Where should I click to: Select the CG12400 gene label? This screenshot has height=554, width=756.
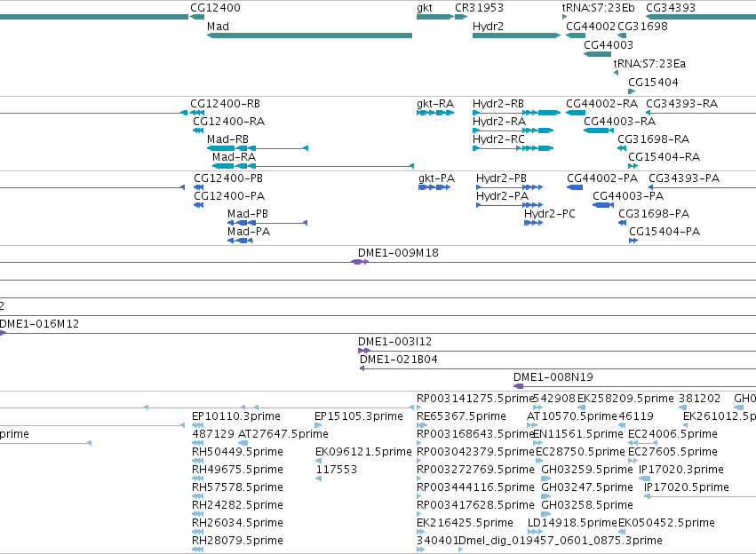215,8
